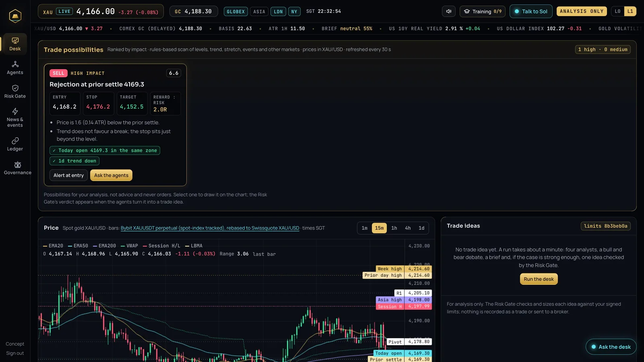Screen dimensions: 644x362
Task: Click BASIS 22.63 ticker item
Action: [235, 29]
